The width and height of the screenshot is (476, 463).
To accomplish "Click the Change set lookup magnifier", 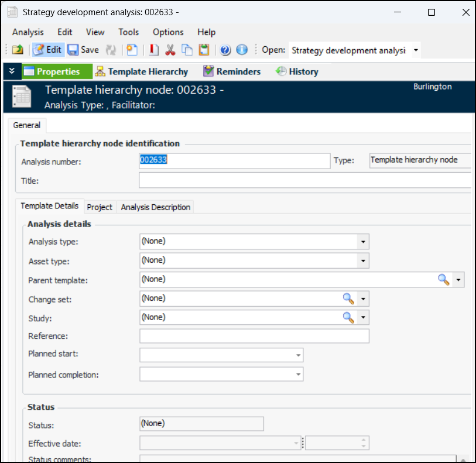I will [x=348, y=299].
